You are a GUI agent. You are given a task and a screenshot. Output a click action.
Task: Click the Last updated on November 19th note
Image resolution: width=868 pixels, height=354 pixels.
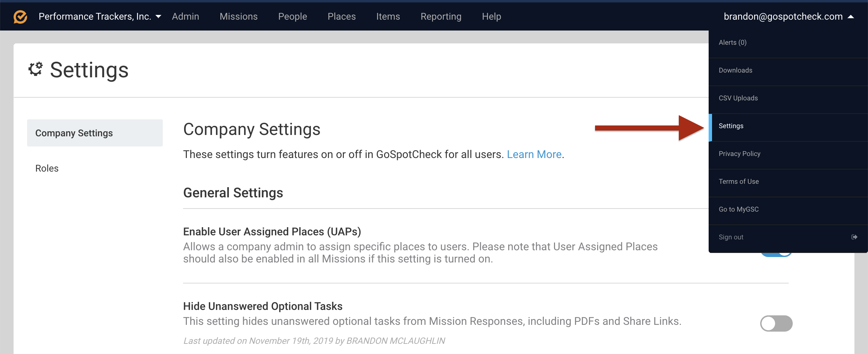coord(314,341)
